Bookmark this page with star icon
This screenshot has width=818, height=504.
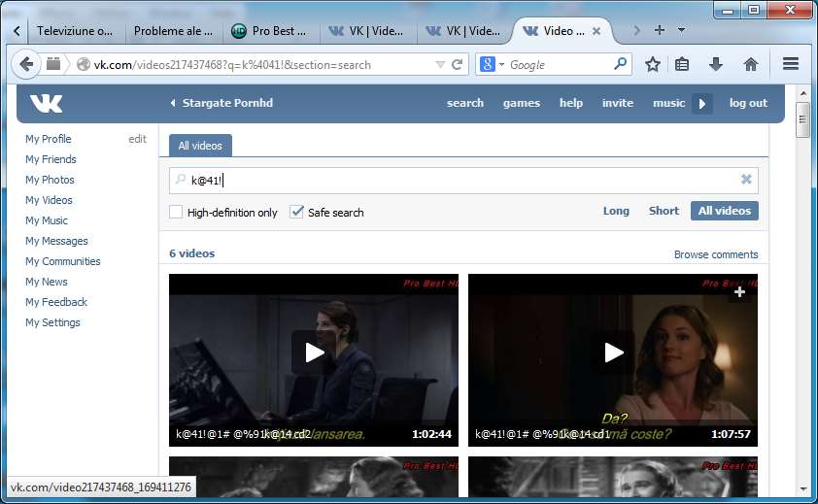[x=653, y=64]
